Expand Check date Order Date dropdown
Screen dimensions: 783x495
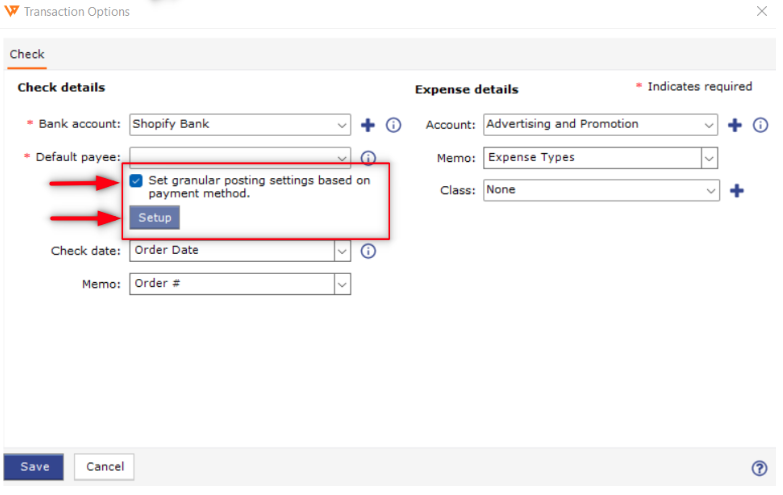tap(240, 251)
